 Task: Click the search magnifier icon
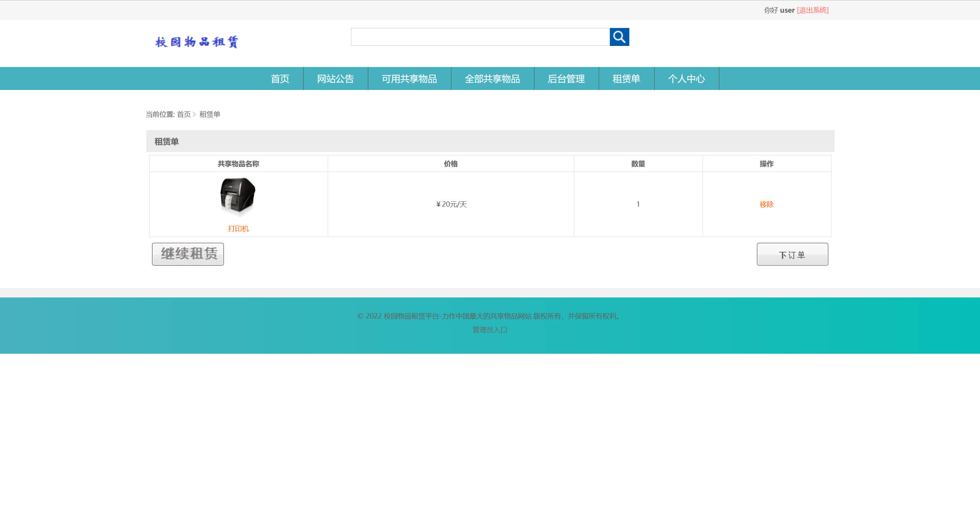tap(619, 37)
